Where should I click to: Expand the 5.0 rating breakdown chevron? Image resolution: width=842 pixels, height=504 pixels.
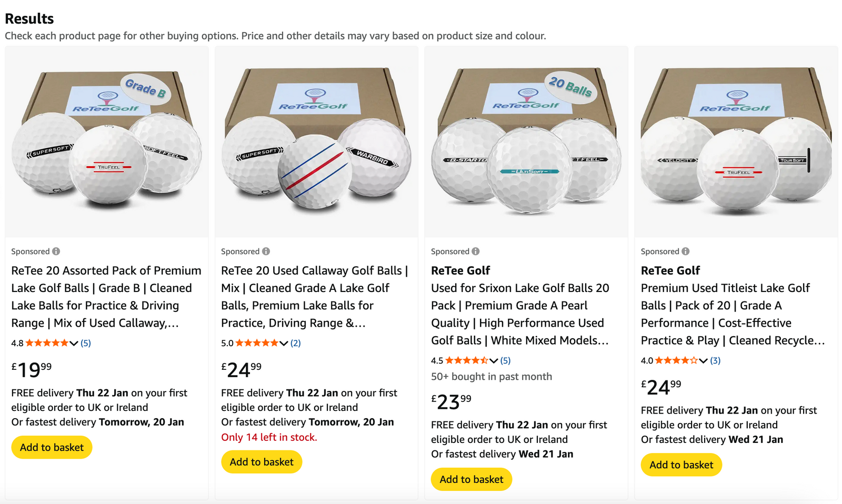[284, 344]
